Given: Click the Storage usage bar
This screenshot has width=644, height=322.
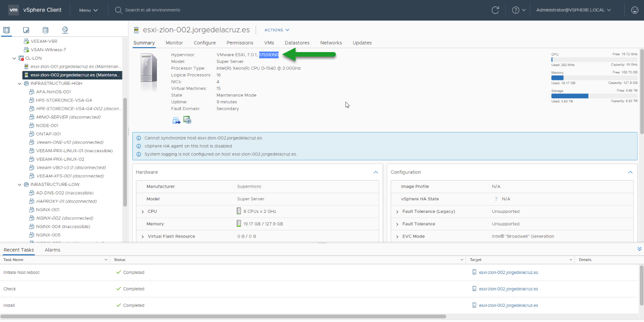Looking at the screenshot, I should (594, 96).
